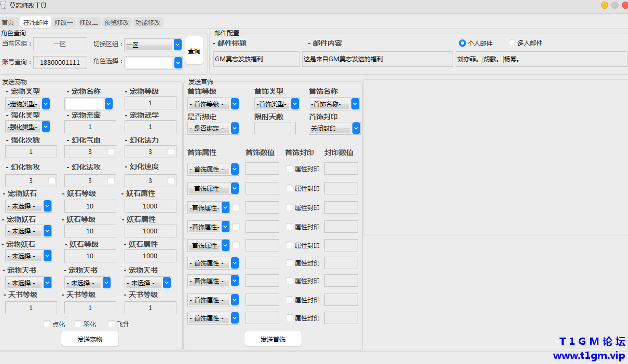Click the 首饰属性 column header
The width and height of the screenshot is (628, 364).
pos(202,152)
